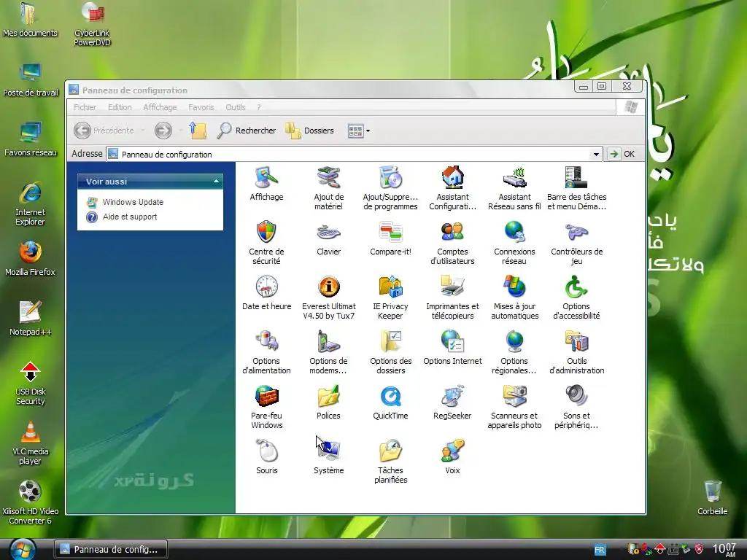Open Assistant Réseau sans fil
The width and height of the screenshot is (747, 560).
coord(514,187)
